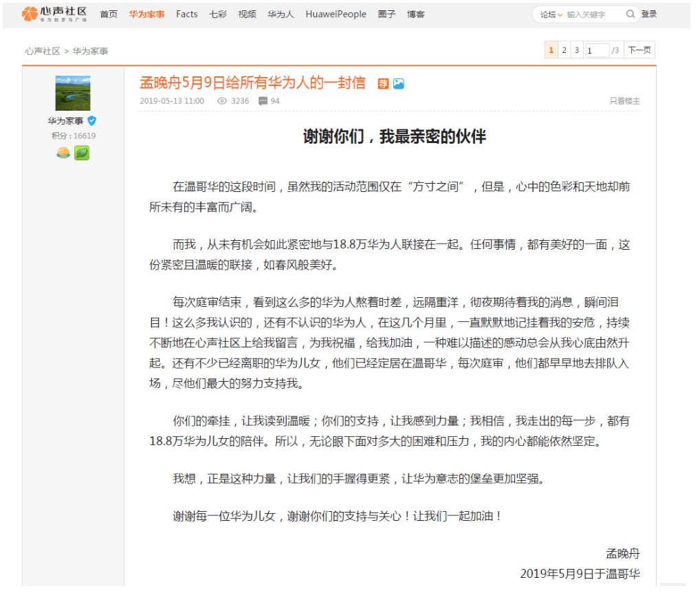
Task: Select the 华为家事 navigation tab
Action: 147,14
